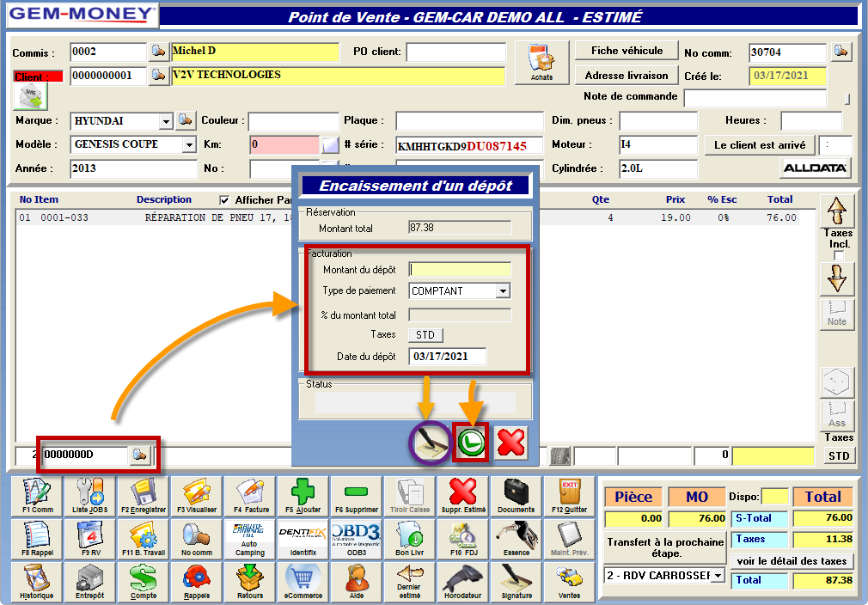
Task: Open F11 B. Travail work order
Action: pyautogui.click(x=143, y=539)
